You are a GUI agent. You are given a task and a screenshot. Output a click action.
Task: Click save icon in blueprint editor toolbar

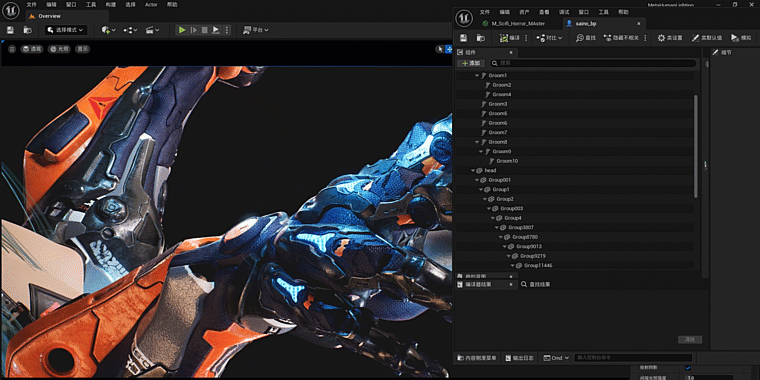463,38
